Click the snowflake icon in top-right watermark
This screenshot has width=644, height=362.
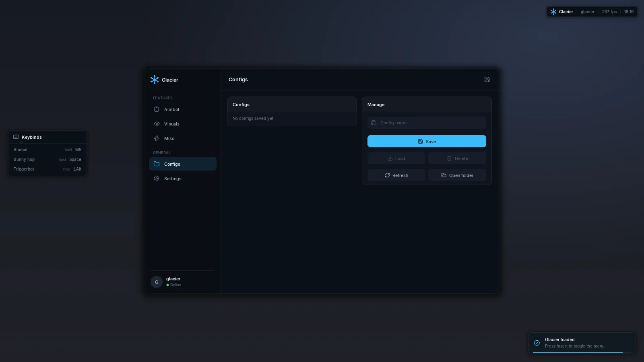click(x=553, y=12)
